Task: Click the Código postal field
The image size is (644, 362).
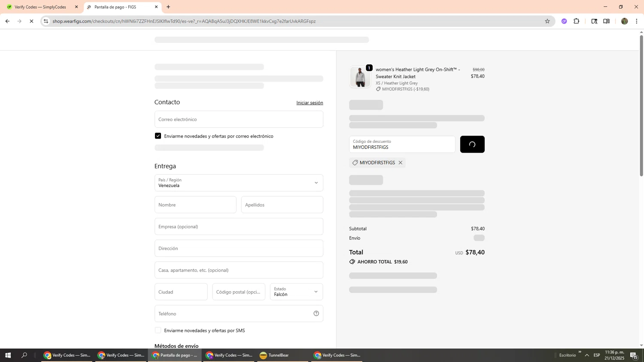Action: [239, 292]
